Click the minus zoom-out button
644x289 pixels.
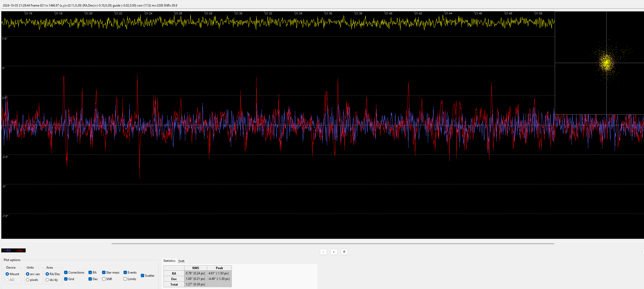323,252
